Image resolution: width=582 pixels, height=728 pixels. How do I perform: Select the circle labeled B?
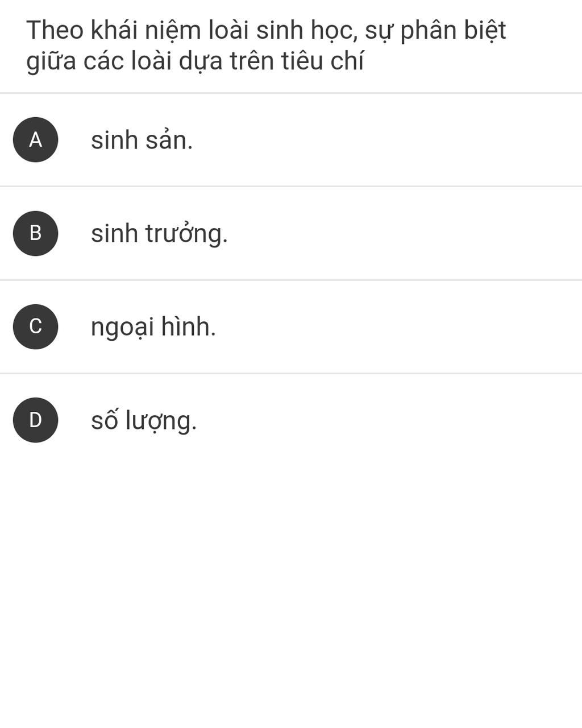point(35,233)
